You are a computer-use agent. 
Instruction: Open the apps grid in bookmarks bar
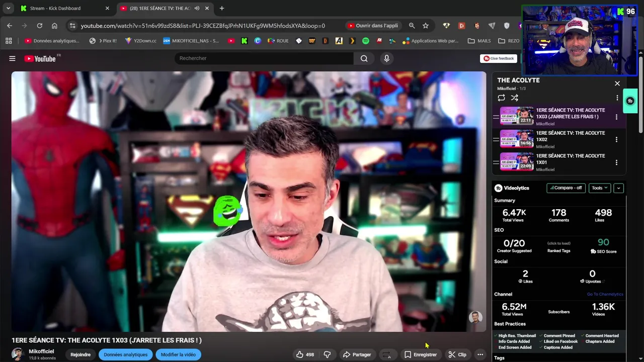pos(9,41)
